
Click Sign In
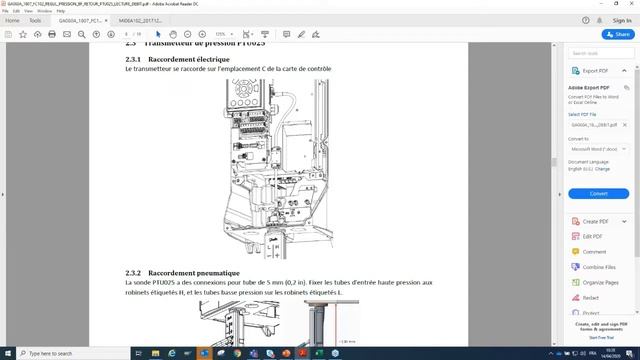pyautogui.click(x=622, y=20)
